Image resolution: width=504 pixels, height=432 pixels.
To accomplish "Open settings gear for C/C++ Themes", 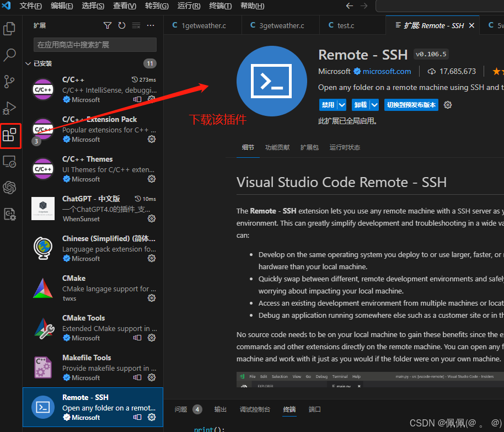I will 152,179.
